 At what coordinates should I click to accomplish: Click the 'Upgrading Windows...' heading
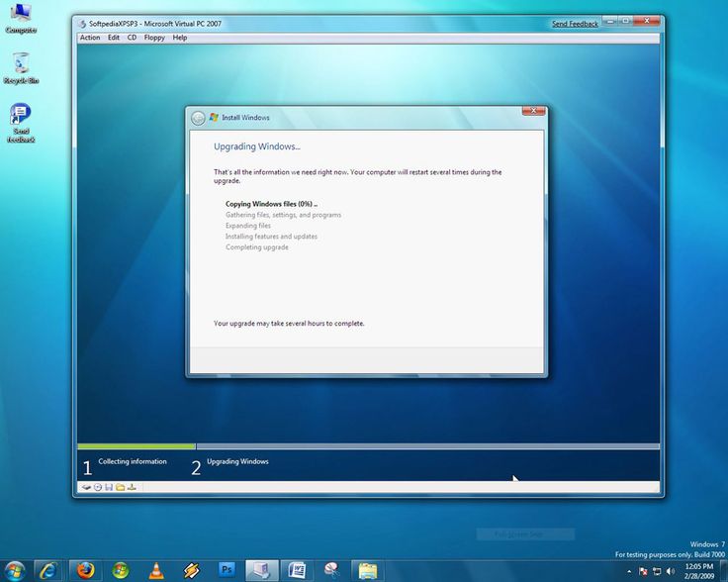(257, 146)
